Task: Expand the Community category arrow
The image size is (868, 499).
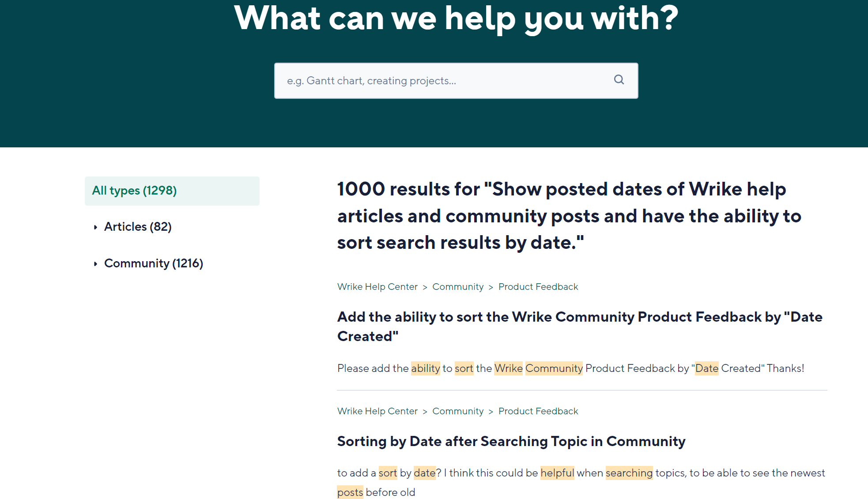Action: point(95,264)
